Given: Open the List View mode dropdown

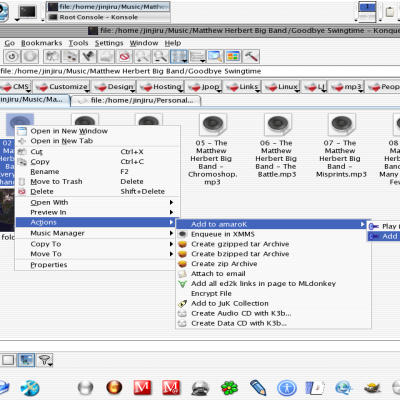Looking at the screenshot, I should [197, 57].
